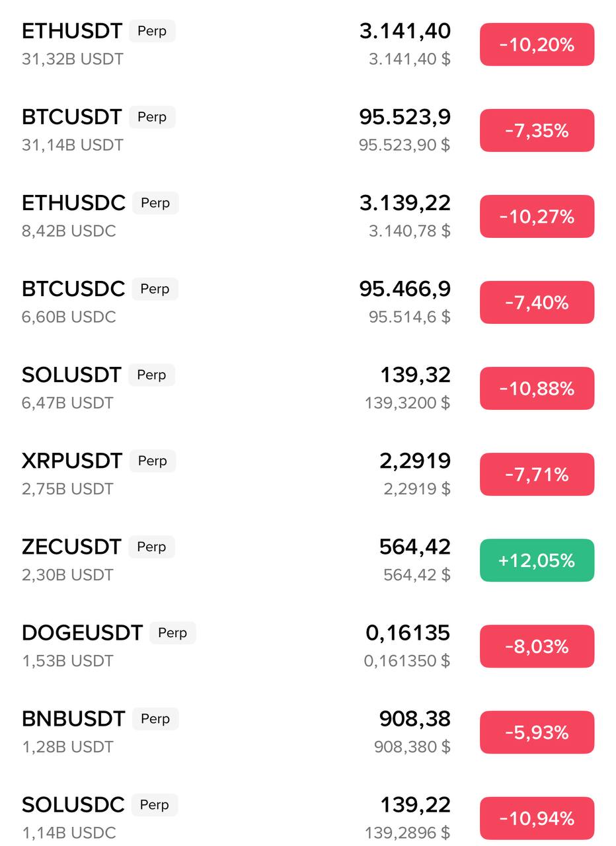The image size is (616, 846).
Task: Click the -8,03% DOGEUSDT badge
Action: [x=537, y=646]
